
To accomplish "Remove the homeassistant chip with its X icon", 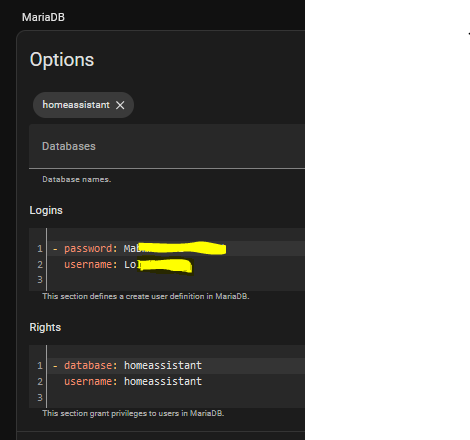I will [x=120, y=105].
